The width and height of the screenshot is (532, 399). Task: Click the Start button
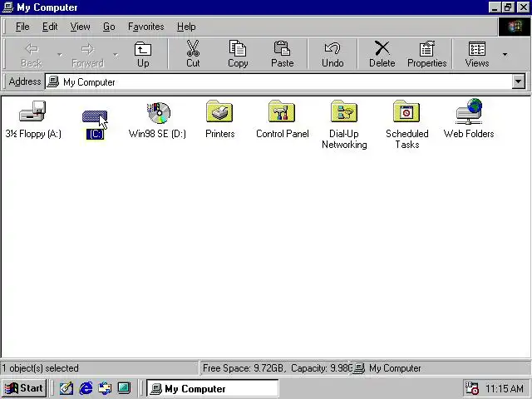(x=24, y=388)
